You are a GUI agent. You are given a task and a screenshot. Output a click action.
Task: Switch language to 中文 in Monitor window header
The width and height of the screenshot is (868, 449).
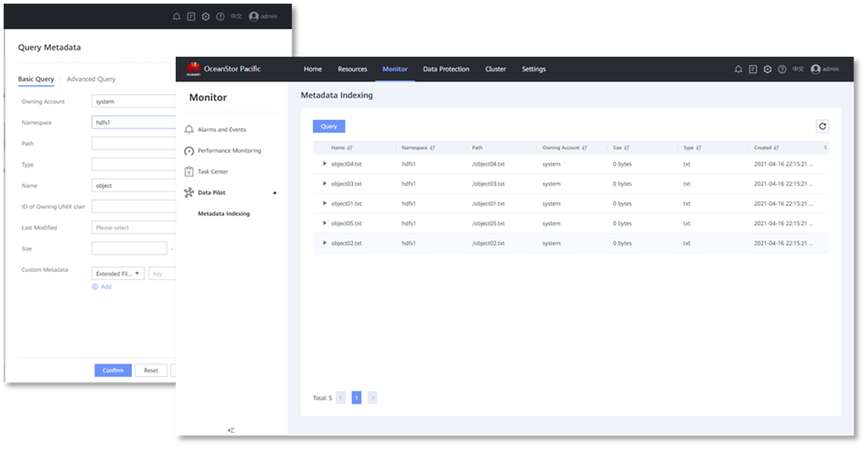click(x=797, y=69)
